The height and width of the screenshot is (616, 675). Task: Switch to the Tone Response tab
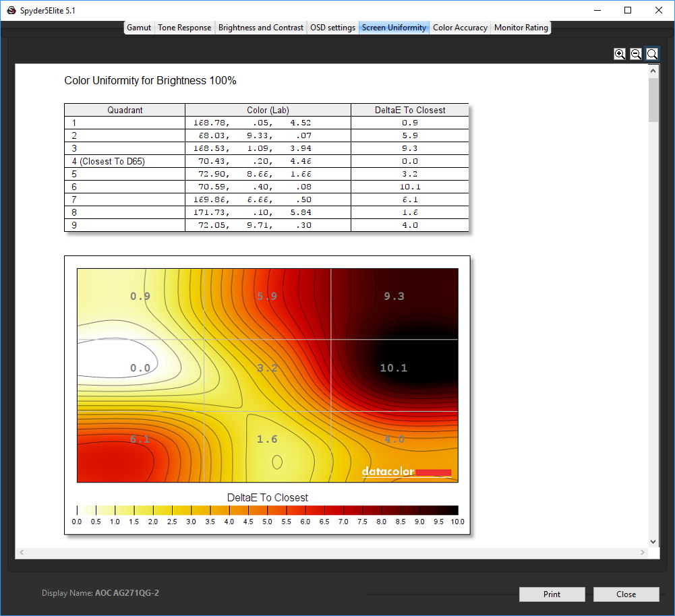(184, 28)
